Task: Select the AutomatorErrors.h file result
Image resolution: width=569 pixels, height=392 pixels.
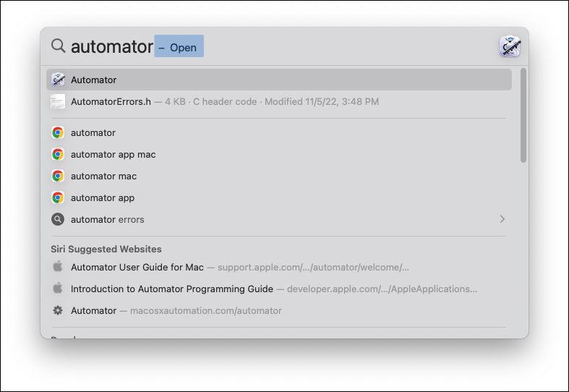Action: 279,102
